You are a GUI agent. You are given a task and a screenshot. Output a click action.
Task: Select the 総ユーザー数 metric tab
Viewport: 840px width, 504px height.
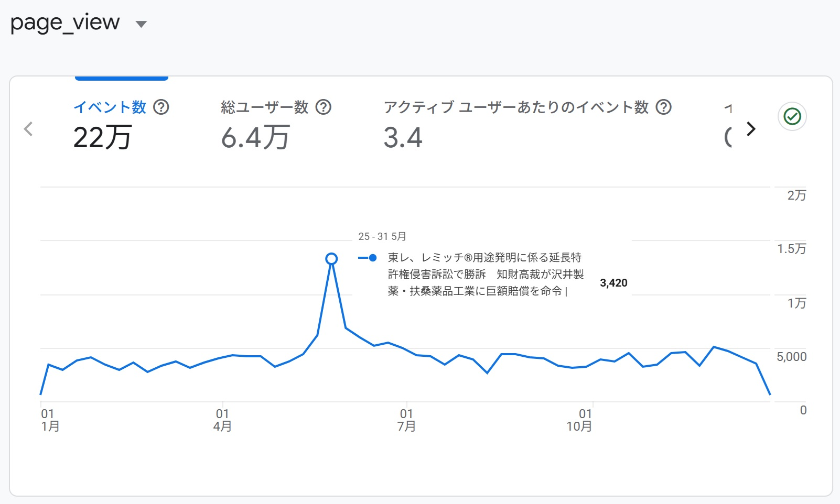[264, 107]
